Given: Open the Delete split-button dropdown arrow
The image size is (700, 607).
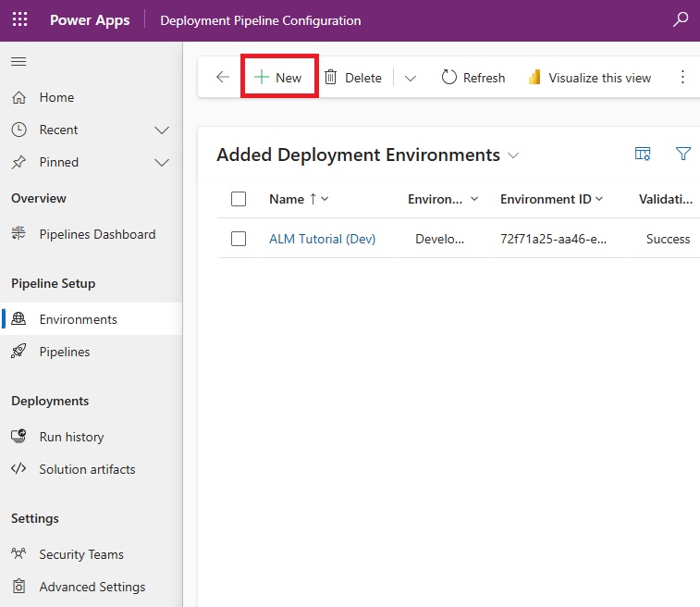Looking at the screenshot, I should [411, 78].
